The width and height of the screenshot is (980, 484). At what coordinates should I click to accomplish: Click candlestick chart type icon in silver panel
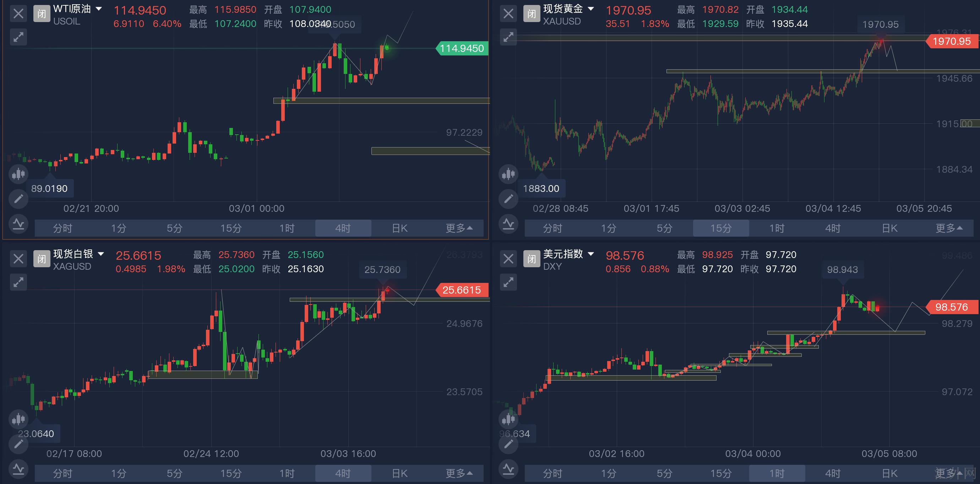point(18,419)
